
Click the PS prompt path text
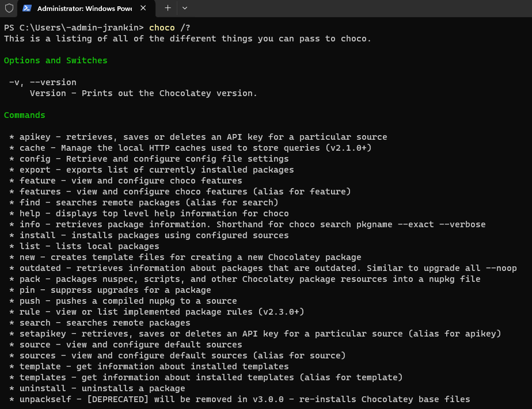(x=73, y=28)
